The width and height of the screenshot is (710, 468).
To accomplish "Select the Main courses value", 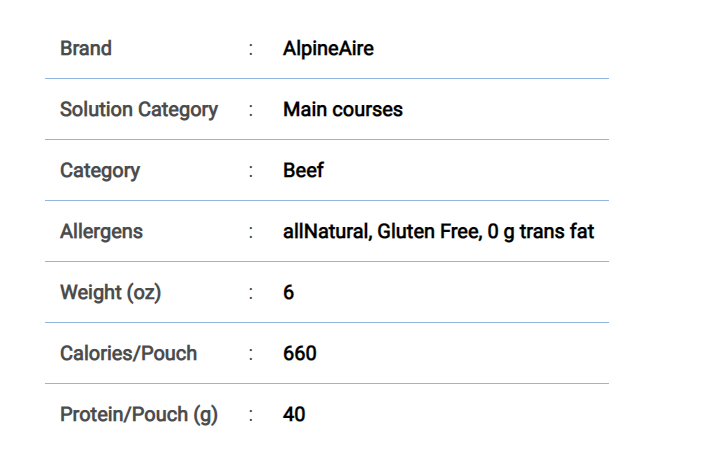I will pyautogui.click(x=343, y=110).
